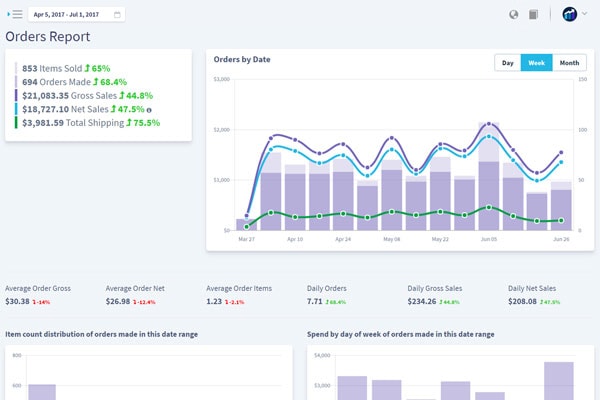Click the Daily Net Sales $208.08 value
600x400 pixels.
[522, 302]
